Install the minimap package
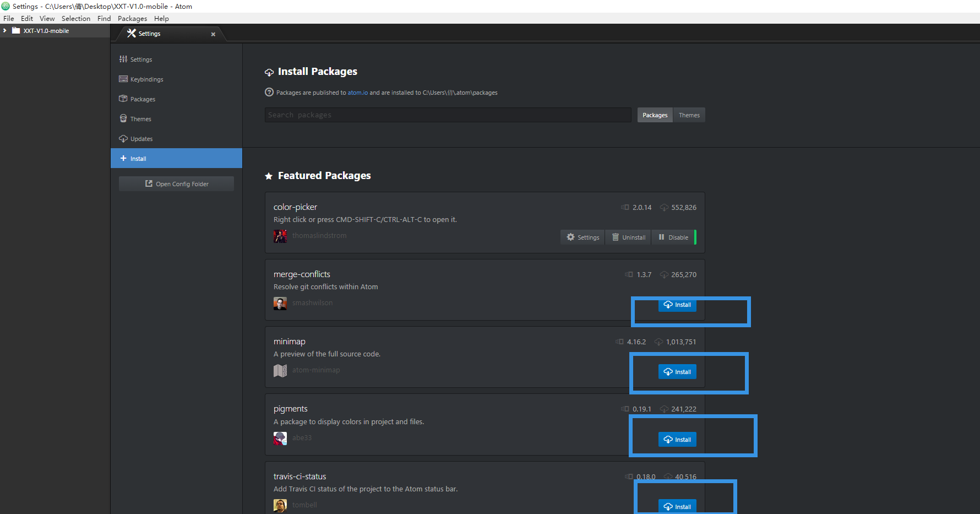 click(677, 372)
